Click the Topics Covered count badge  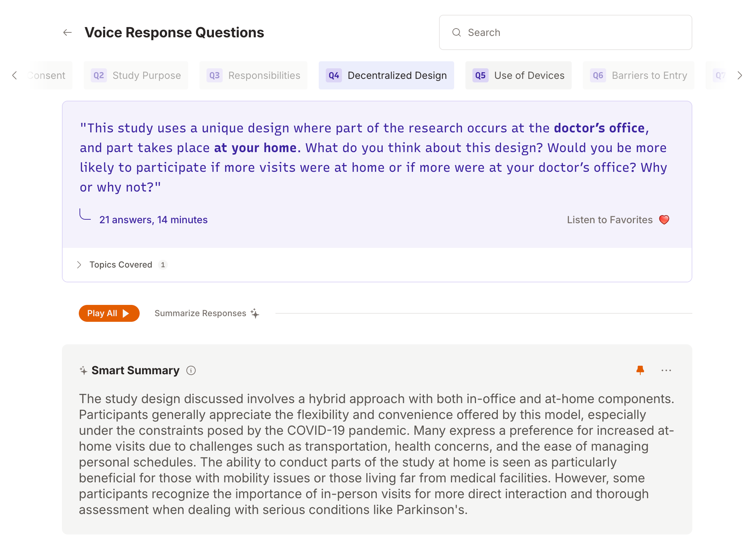163,265
